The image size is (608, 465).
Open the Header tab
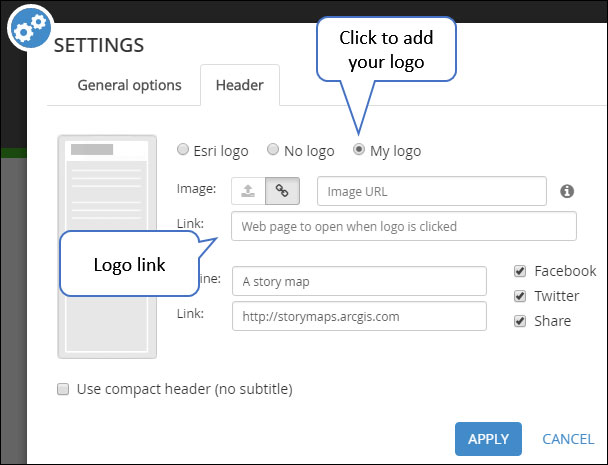click(x=240, y=85)
